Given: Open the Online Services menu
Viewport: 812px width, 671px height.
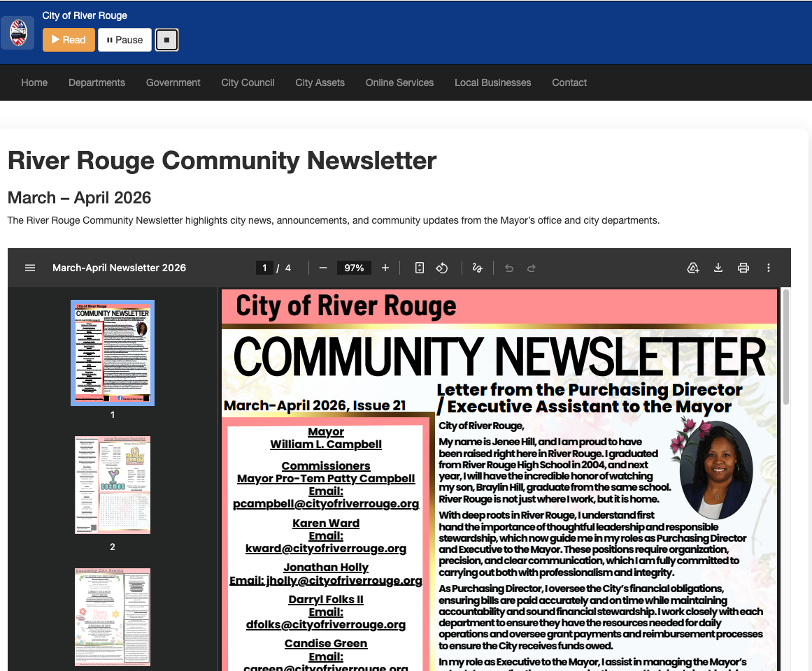Looking at the screenshot, I should pyautogui.click(x=399, y=82).
